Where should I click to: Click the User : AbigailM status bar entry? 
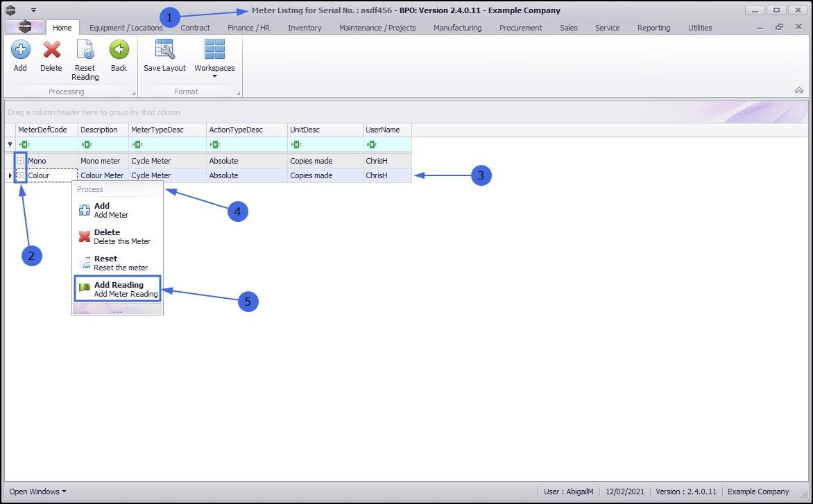point(568,491)
